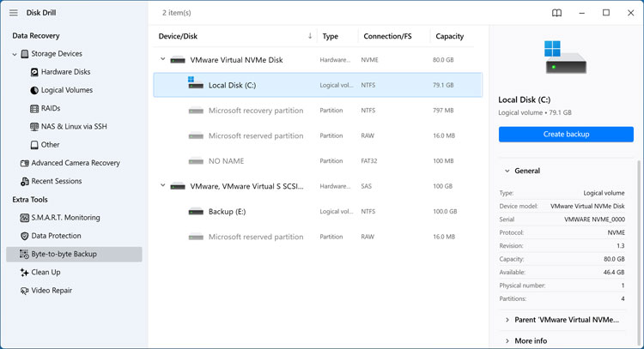
Task: Open the help book icon in title bar
Action: (556, 13)
